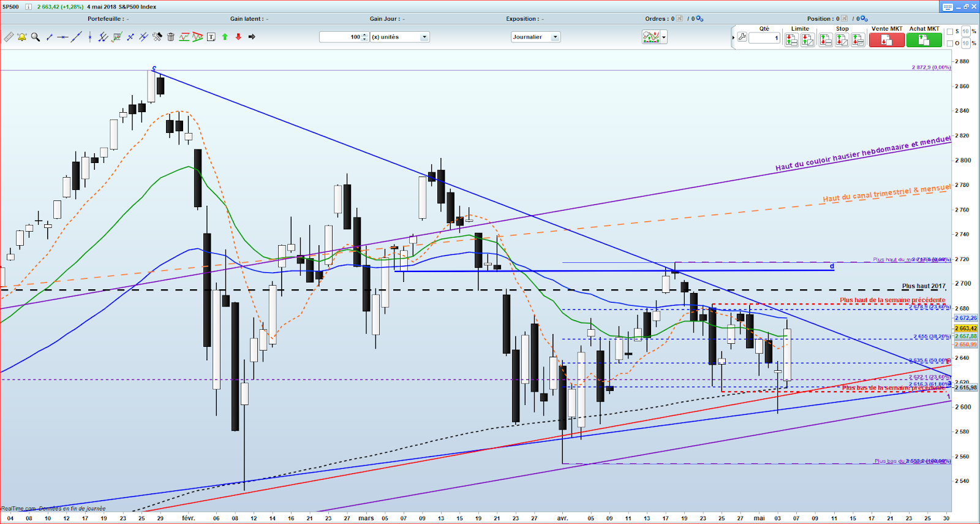Click the 2 663,42 current price tag
The width and height of the screenshot is (980, 524).
(966, 328)
